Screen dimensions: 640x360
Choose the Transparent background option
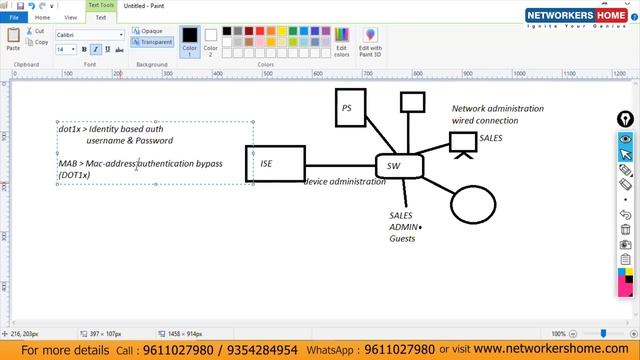click(152, 42)
